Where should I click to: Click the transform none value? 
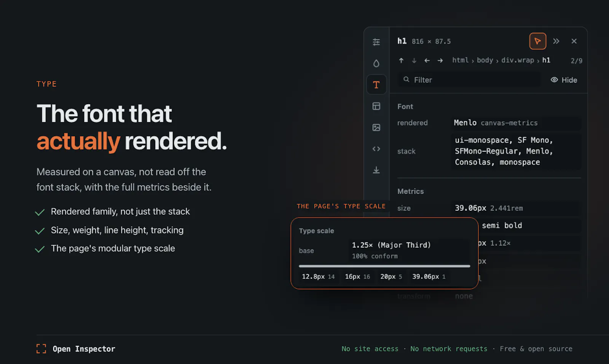pyautogui.click(x=464, y=296)
